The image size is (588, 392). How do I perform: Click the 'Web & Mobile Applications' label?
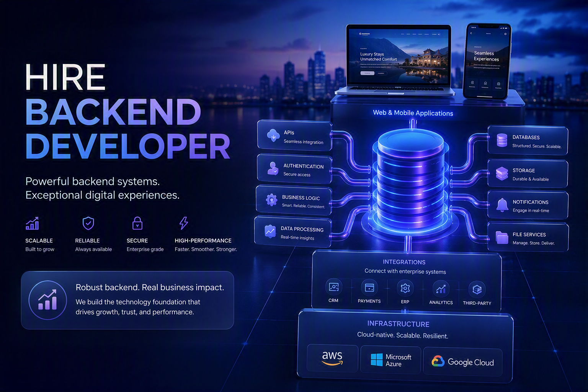(x=413, y=113)
